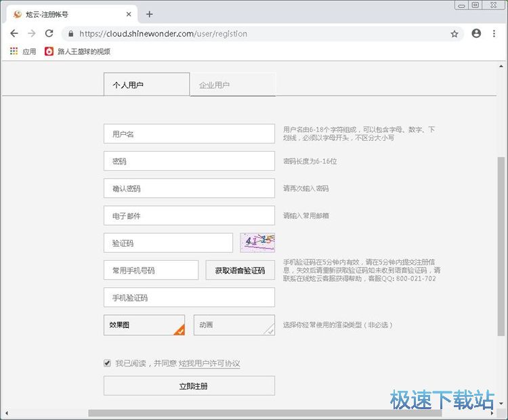This screenshot has width=508, height=420.
Task: Open 炫我用户许可协议 link
Action: pyautogui.click(x=209, y=364)
